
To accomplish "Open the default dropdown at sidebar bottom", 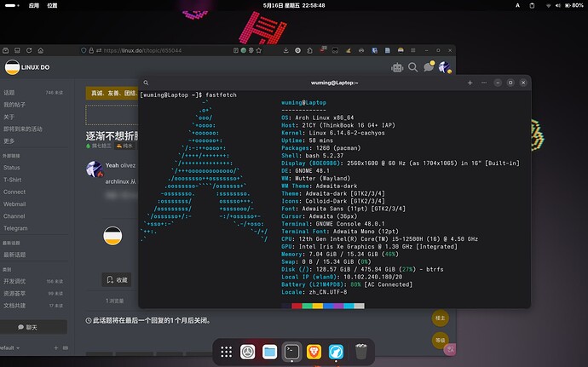I will [9, 348].
